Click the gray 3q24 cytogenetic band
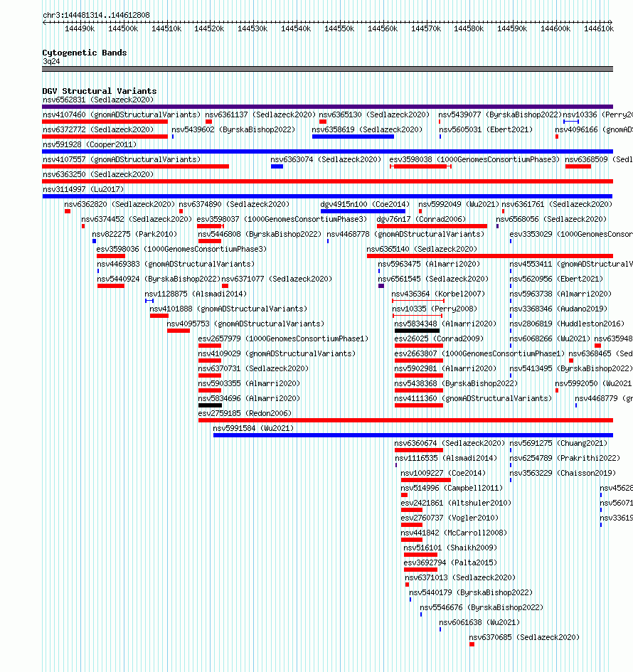Viewport: 633px width, 672px height. pos(327,69)
